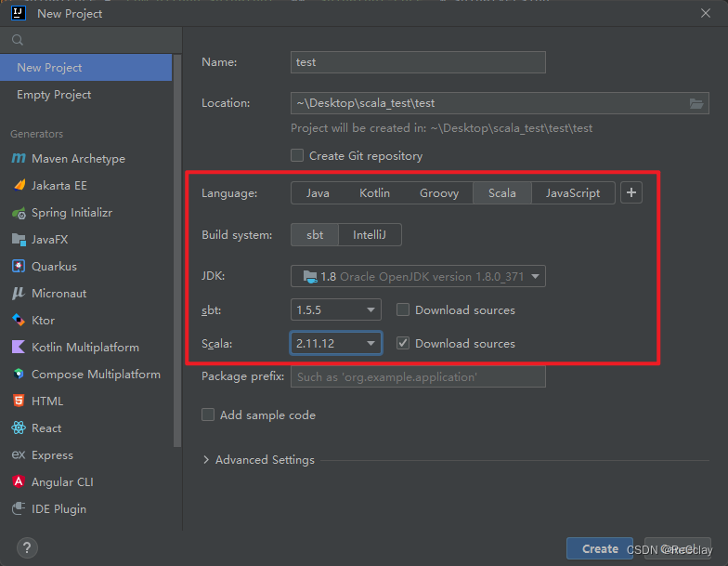Screen dimensions: 728x566
Task: Click the Angular CLI red icon
Action: tap(19, 481)
